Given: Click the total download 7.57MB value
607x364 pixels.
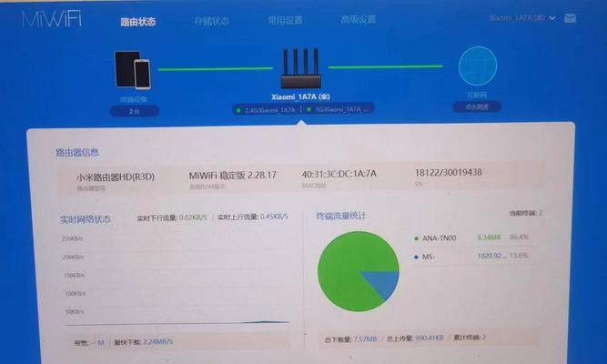Looking at the screenshot, I should point(365,339).
